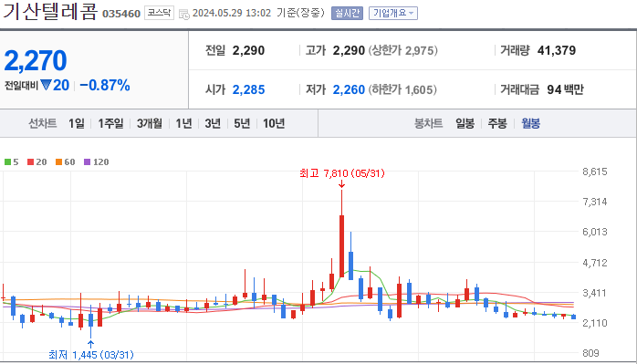637x364 pixels.
Task: Click the red 20-day moving average legend
Action: pos(37,162)
